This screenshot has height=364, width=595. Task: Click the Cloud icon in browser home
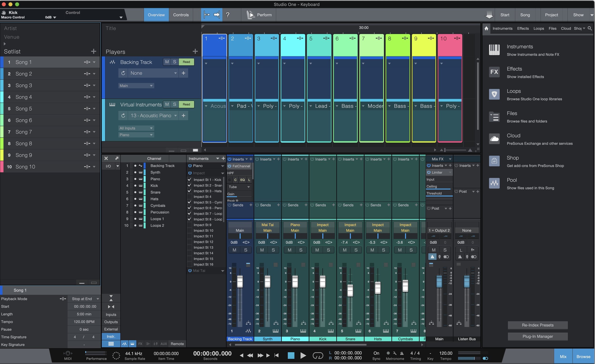click(x=494, y=139)
